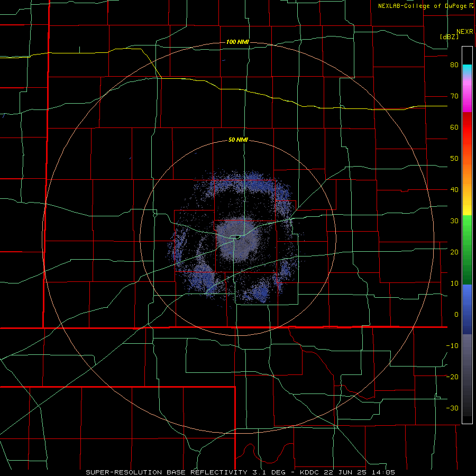Image resolution: width=476 pixels, height=476 pixels.
Task: Click the 70 value on the dBZ scale
Action: click(x=454, y=96)
